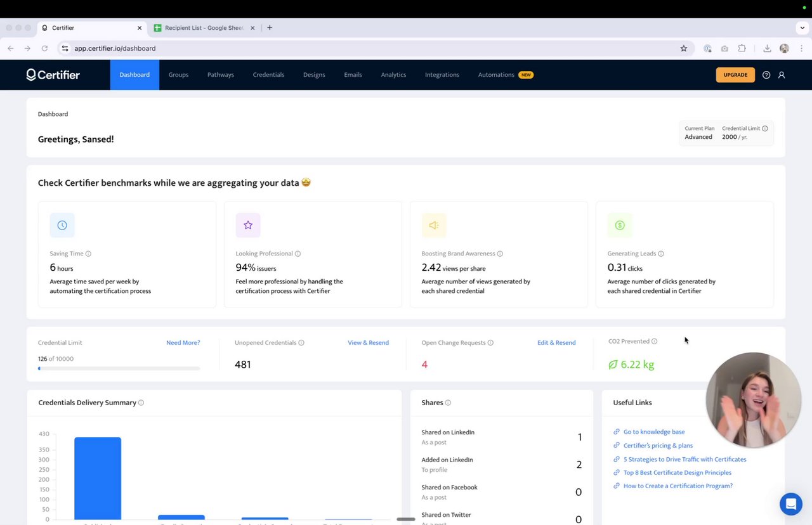
Task: Click the megaphone icon on Brand Awareness card
Action: (x=434, y=225)
